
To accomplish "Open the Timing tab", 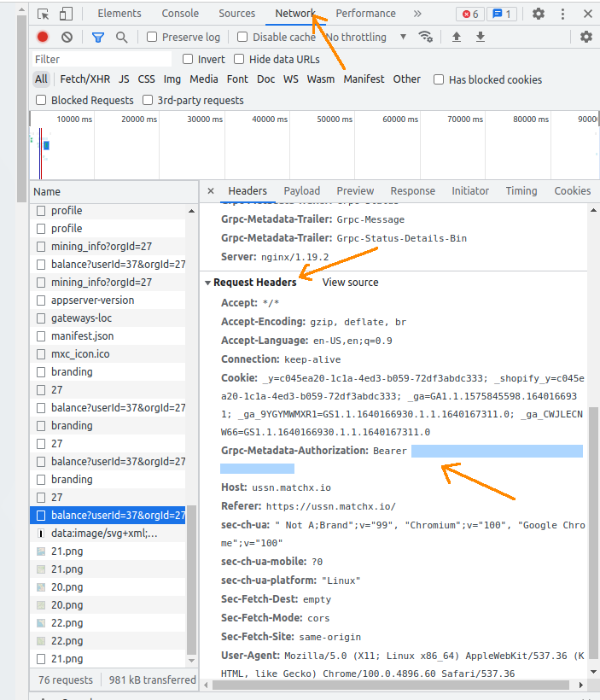I will tap(521, 191).
